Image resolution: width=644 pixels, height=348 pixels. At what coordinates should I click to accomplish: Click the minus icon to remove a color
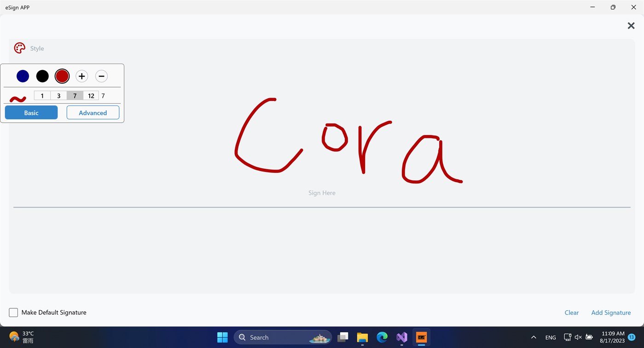101,76
